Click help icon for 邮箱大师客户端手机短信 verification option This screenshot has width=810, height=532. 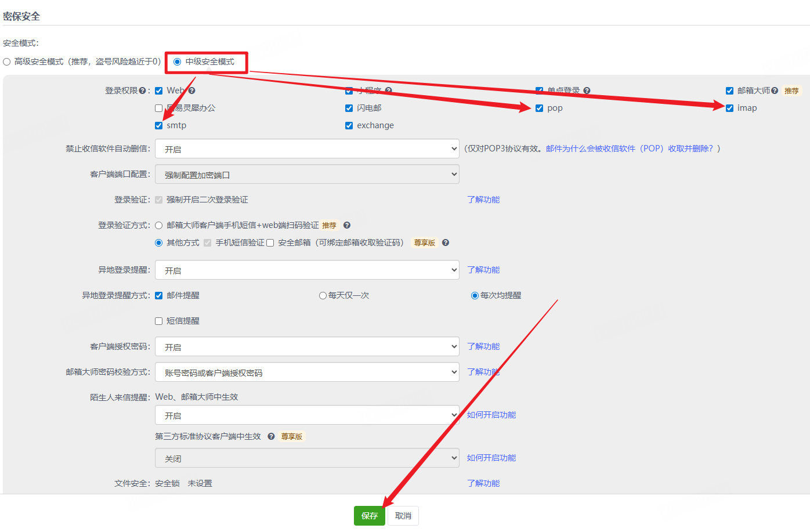(347, 225)
